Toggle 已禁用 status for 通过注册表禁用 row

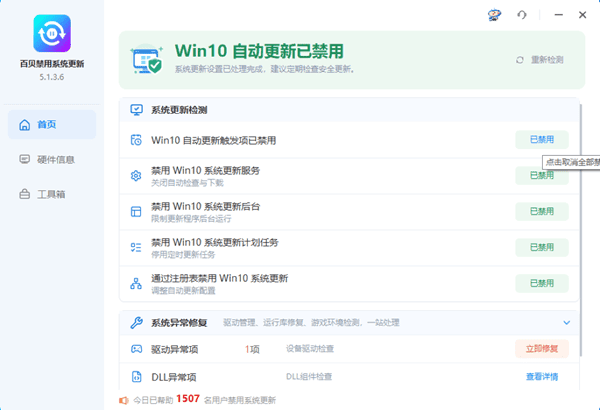(x=542, y=283)
